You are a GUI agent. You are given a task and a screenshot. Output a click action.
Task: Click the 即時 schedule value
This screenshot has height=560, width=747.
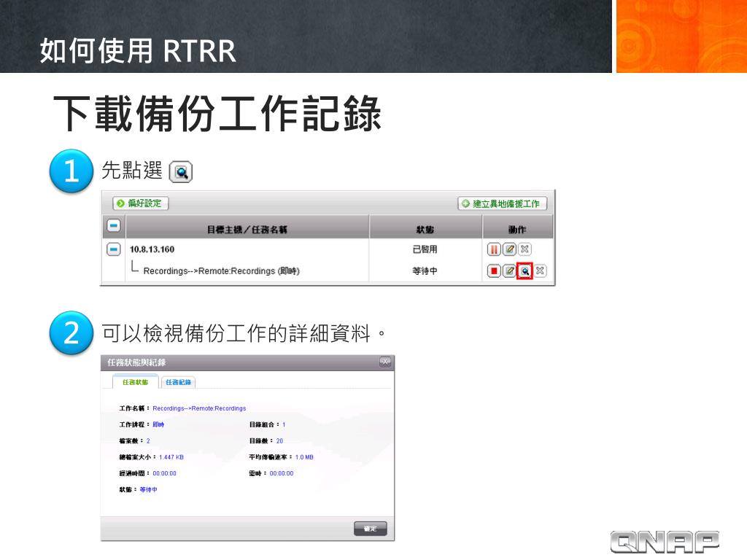[x=158, y=425]
